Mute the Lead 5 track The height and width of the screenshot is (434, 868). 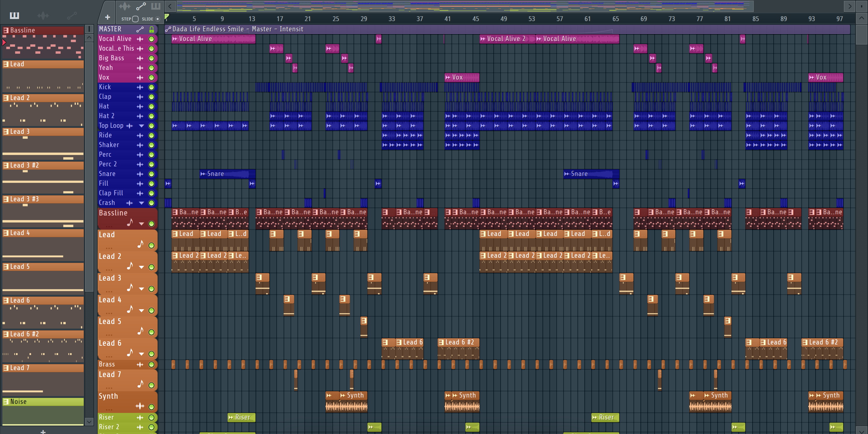pyautogui.click(x=152, y=332)
